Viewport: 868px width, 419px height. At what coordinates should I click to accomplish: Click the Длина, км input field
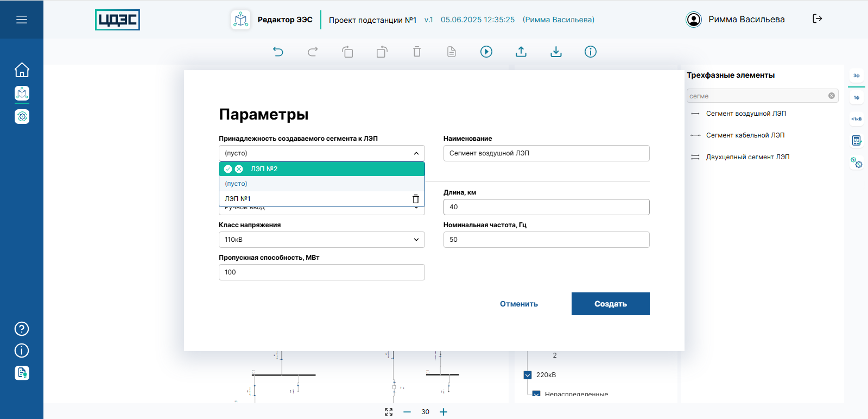point(546,207)
